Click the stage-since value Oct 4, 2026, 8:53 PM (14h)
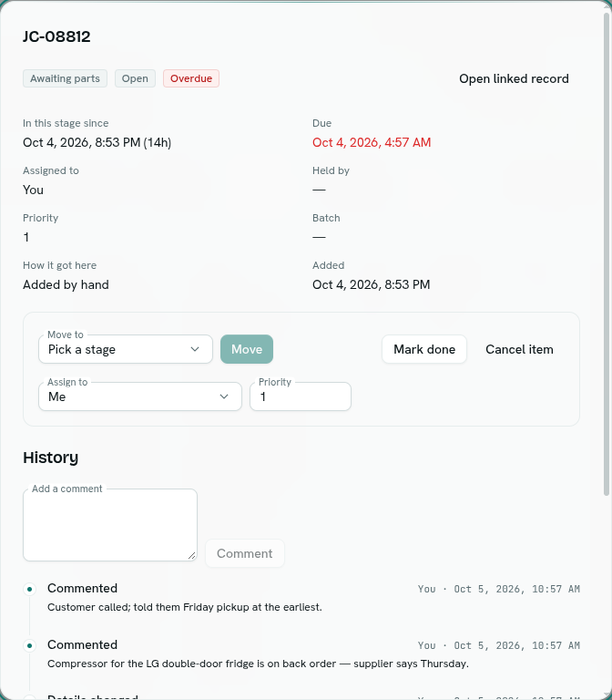The width and height of the screenshot is (612, 700). tap(97, 142)
